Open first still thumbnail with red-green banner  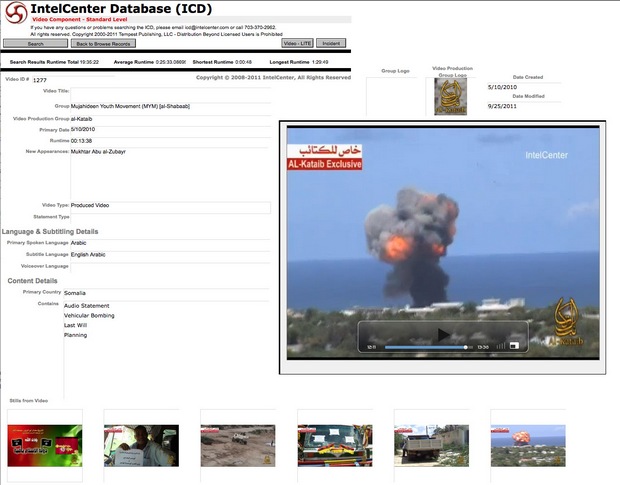coord(45,445)
